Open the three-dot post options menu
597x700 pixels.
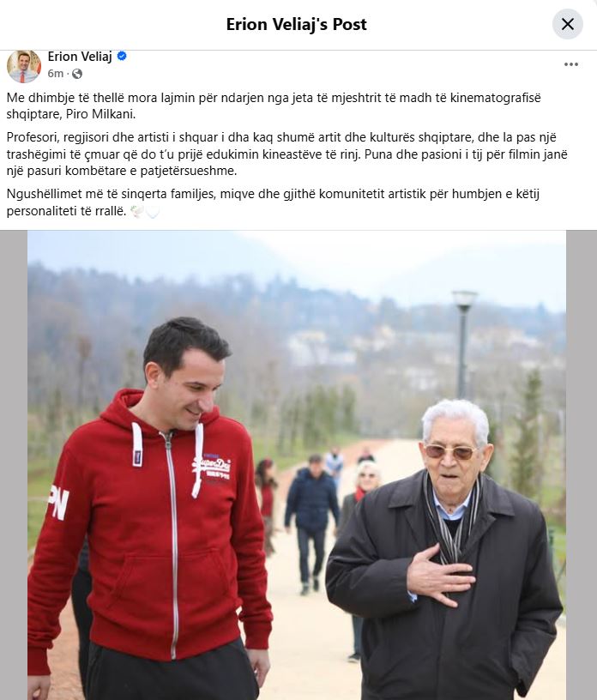(570, 64)
